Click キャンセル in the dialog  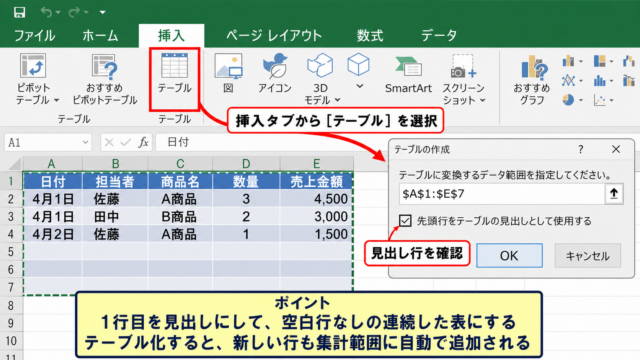(588, 256)
